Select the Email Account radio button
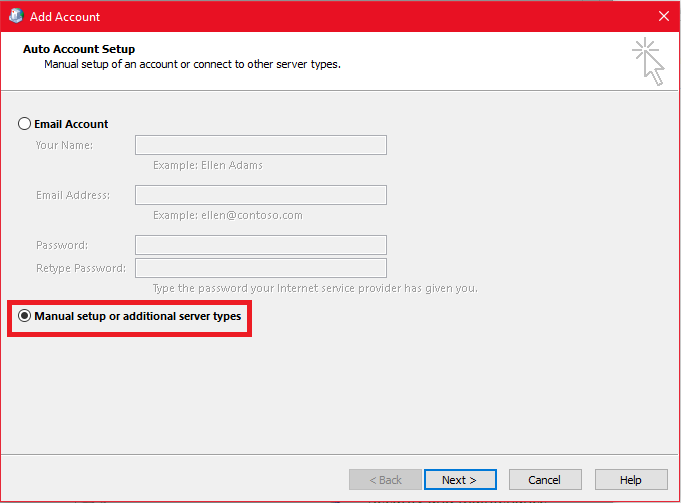Viewport: 681px width, 504px height. click(x=25, y=124)
